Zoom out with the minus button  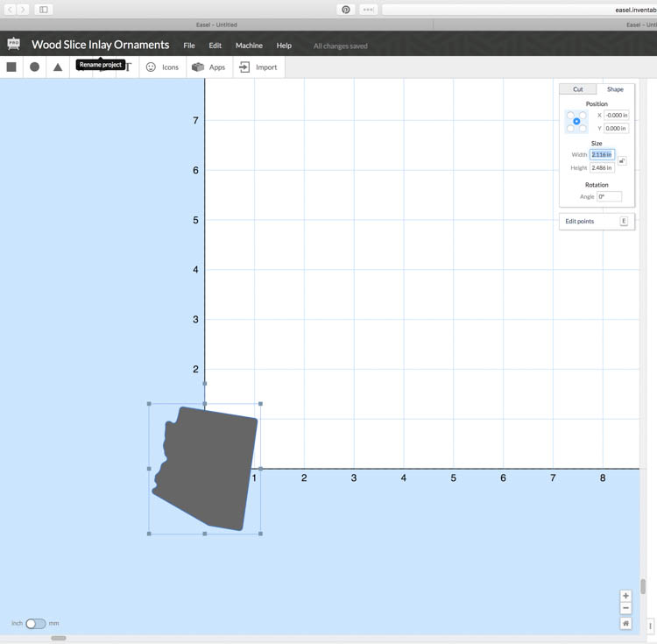[x=625, y=608]
